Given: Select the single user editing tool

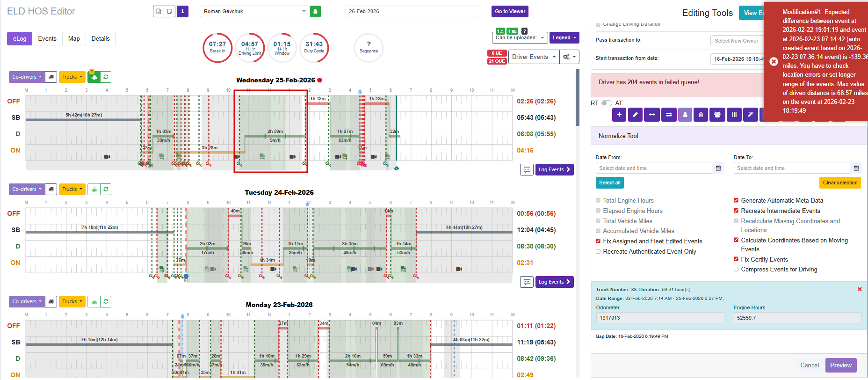Looking at the screenshot, I should pos(685,114).
